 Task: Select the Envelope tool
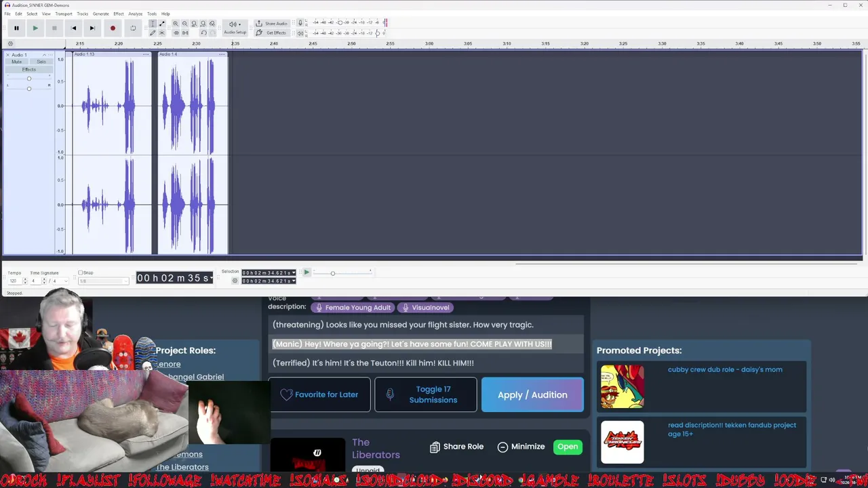coord(161,24)
